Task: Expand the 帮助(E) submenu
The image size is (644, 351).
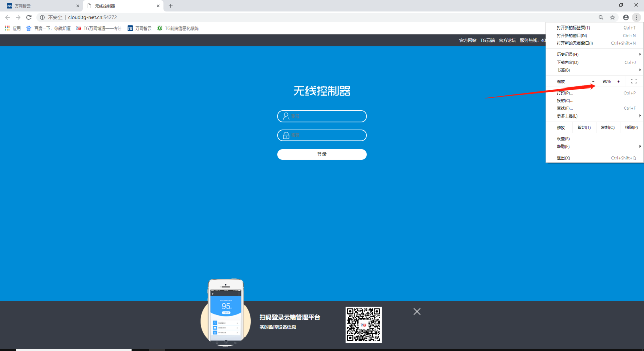Action: [x=595, y=147]
